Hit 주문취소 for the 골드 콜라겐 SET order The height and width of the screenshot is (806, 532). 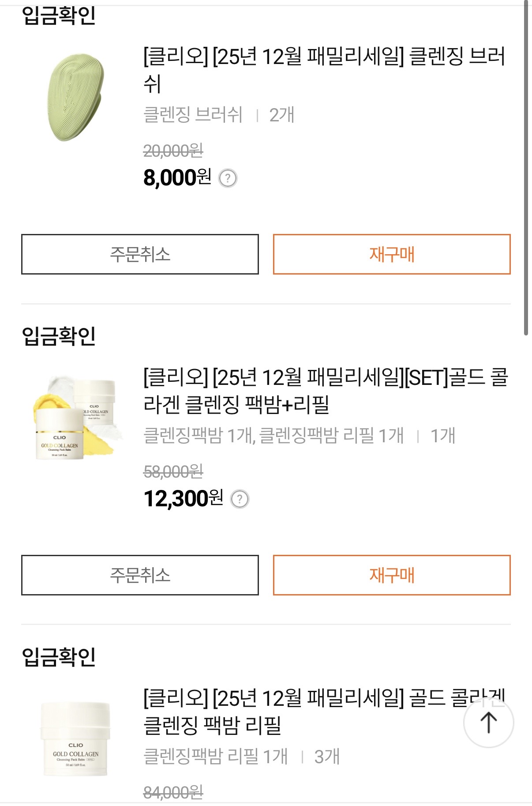point(140,575)
